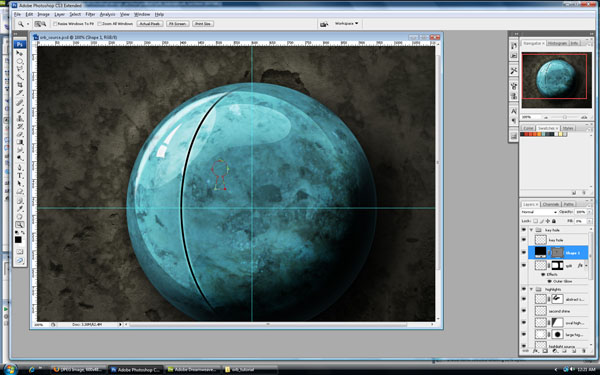
Task: Select the Brush tool
Action: point(19,111)
